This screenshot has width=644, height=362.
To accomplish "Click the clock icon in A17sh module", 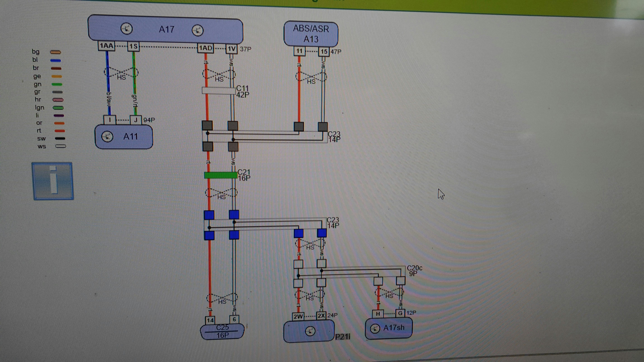I will tap(375, 328).
